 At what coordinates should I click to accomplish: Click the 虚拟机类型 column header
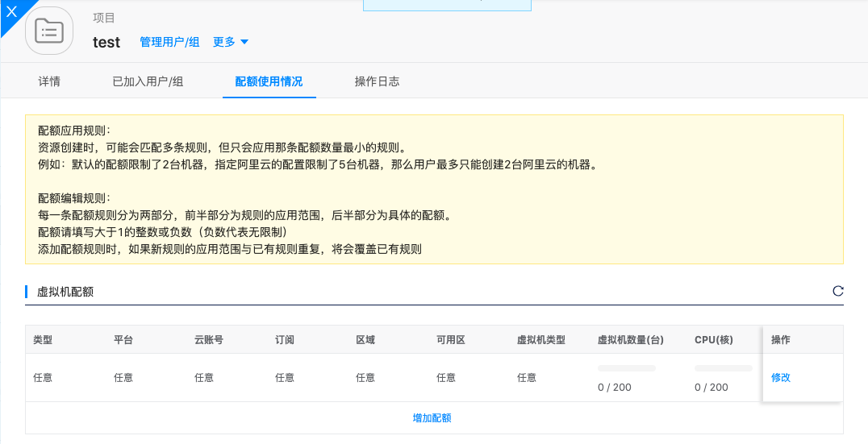click(540, 340)
